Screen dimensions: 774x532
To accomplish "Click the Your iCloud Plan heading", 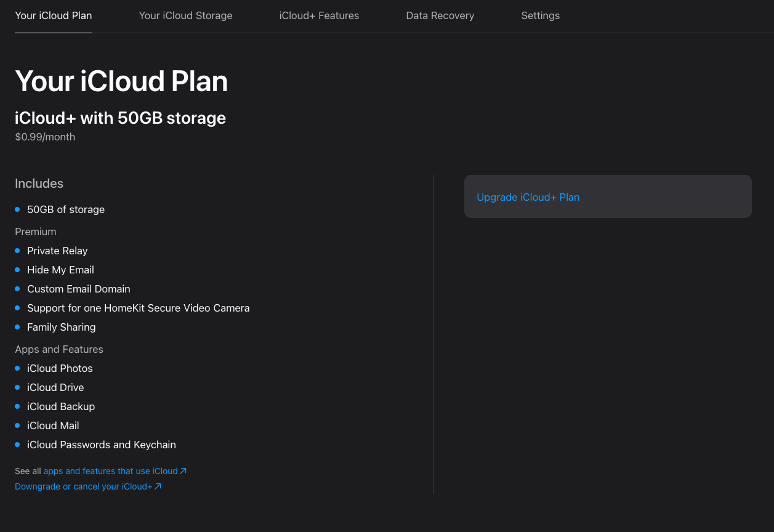I will pos(121,81).
